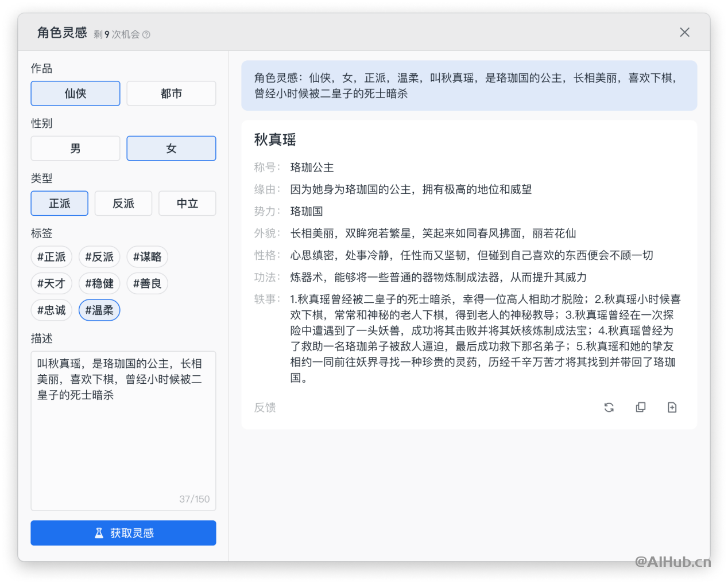Open the help icon beside 剩9次机会

(146, 34)
